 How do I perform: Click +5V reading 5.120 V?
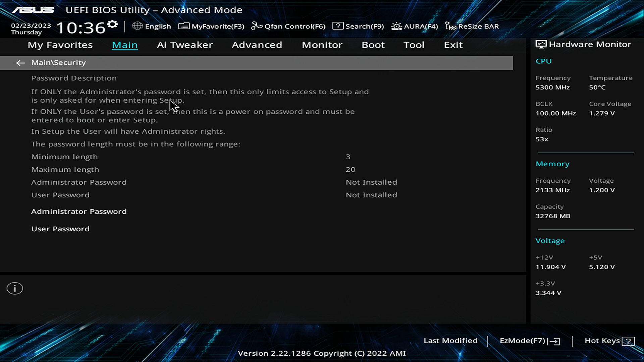602,267
